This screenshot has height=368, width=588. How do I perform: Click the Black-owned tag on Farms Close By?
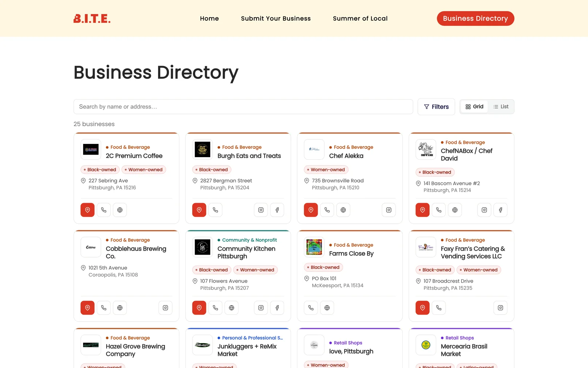(x=323, y=267)
